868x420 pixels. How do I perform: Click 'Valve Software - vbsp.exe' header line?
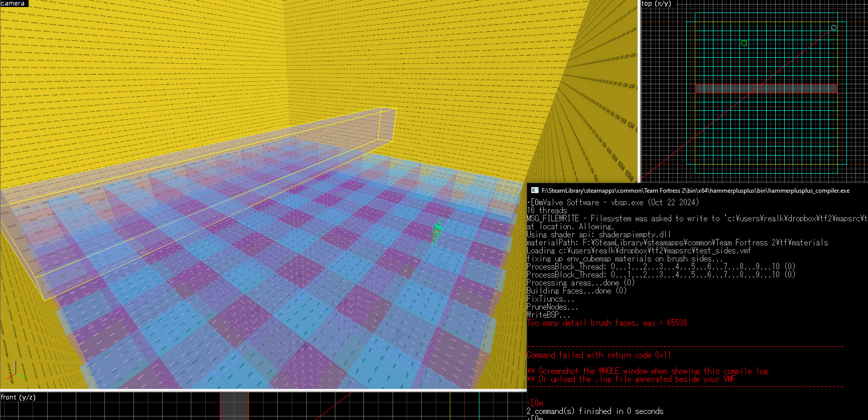coord(612,203)
